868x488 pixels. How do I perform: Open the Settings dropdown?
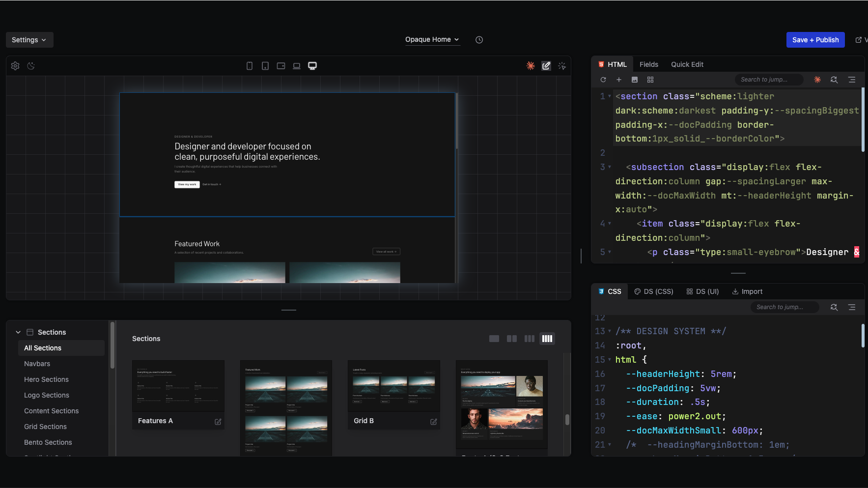pos(29,40)
